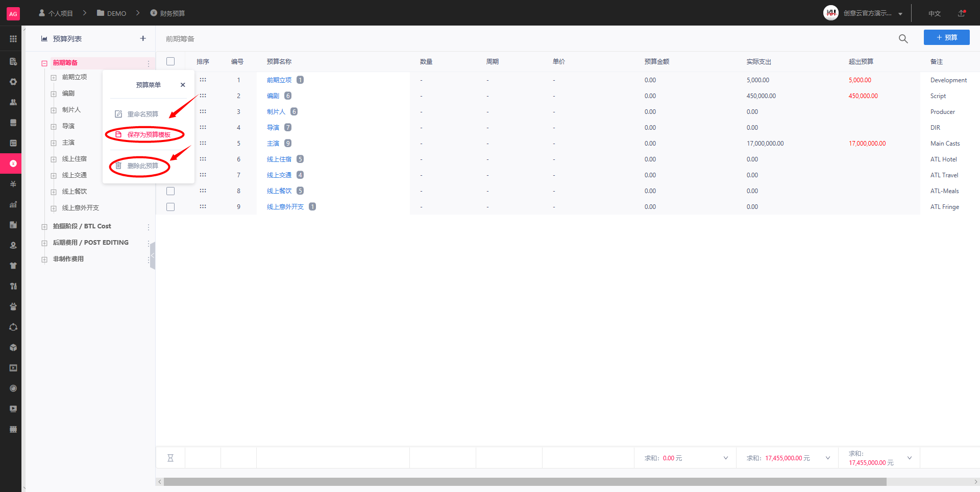
Task: Click the blue + 预算 button
Action: [946, 37]
